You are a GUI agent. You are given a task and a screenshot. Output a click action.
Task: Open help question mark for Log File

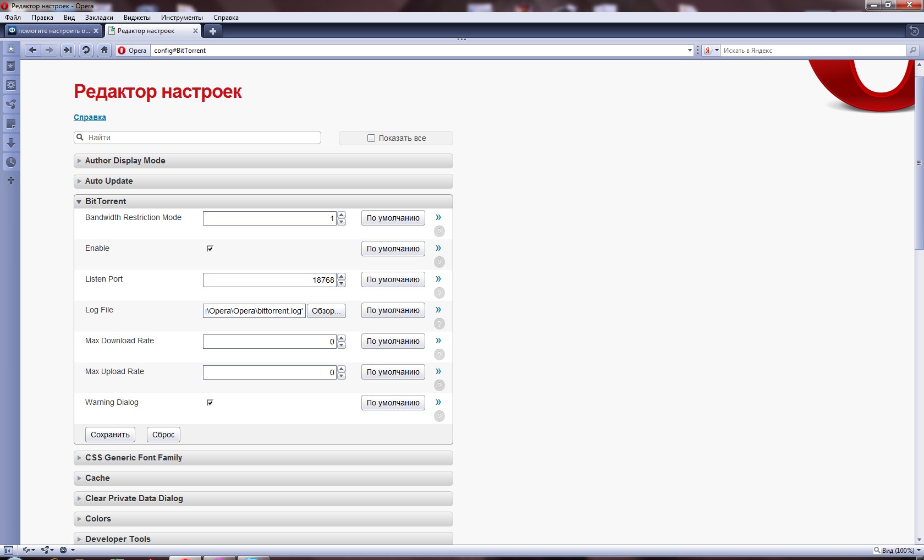(439, 323)
